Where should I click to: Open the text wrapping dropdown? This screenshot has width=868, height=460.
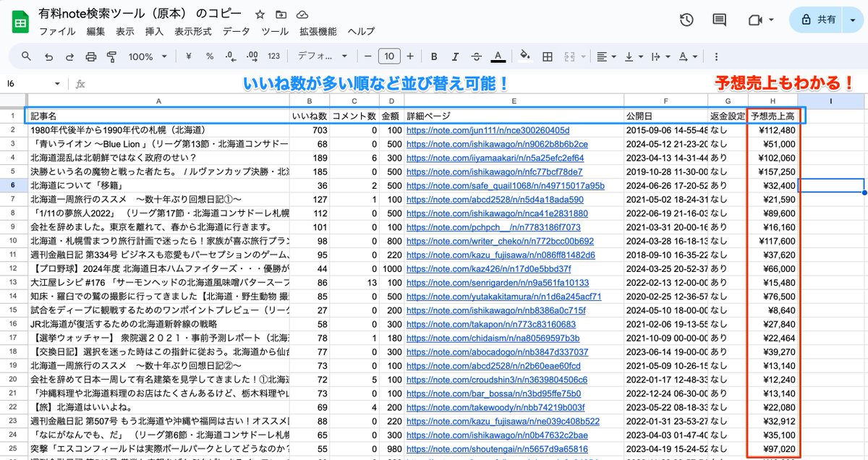pyautogui.click(x=660, y=56)
